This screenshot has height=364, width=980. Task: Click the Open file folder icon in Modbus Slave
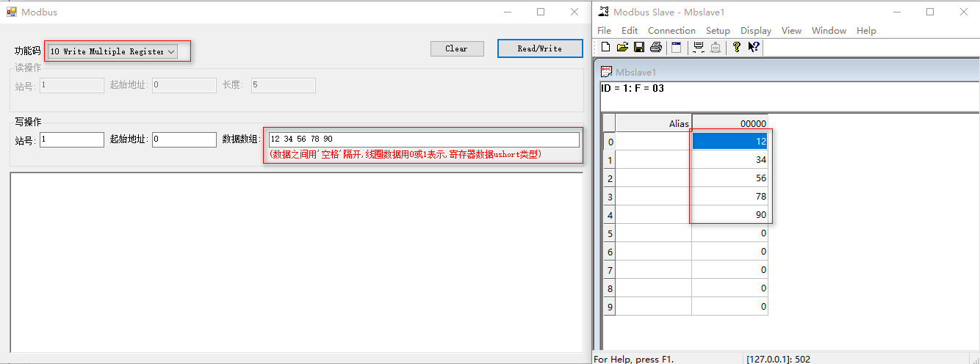622,47
